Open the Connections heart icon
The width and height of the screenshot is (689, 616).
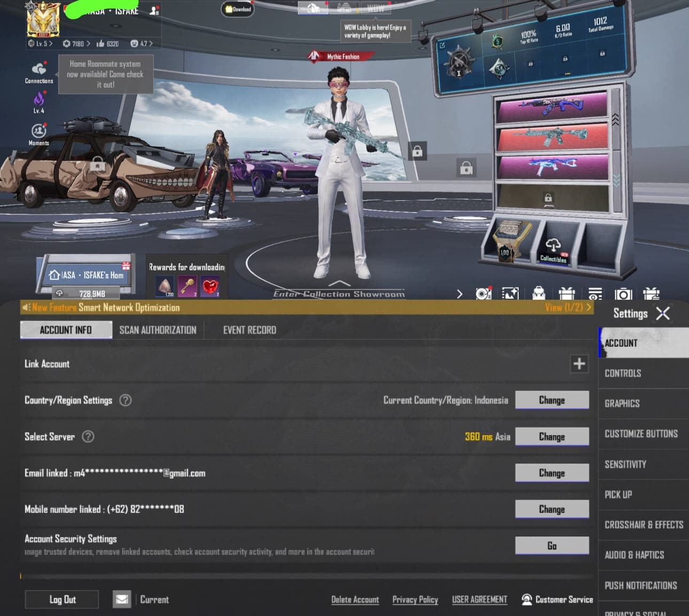pyautogui.click(x=39, y=69)
